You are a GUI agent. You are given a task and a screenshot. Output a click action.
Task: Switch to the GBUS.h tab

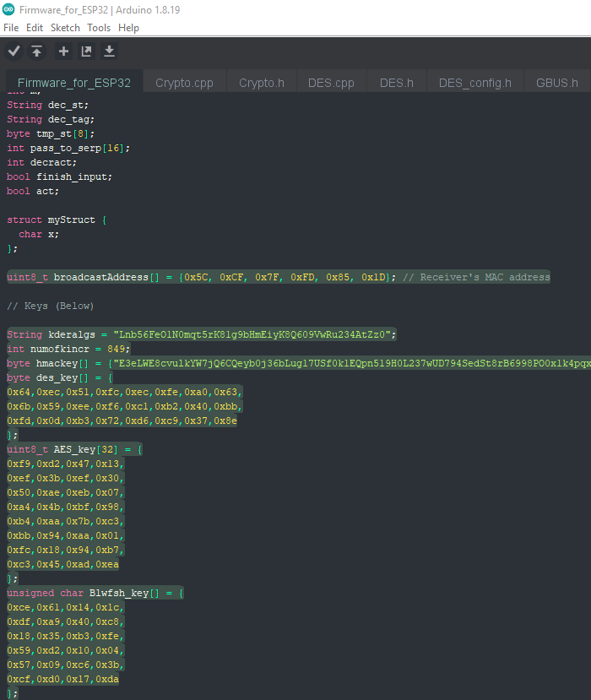point(557,83)
